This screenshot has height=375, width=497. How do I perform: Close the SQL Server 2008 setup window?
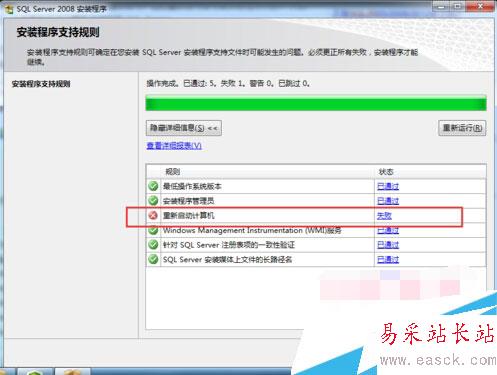point(480,6)
